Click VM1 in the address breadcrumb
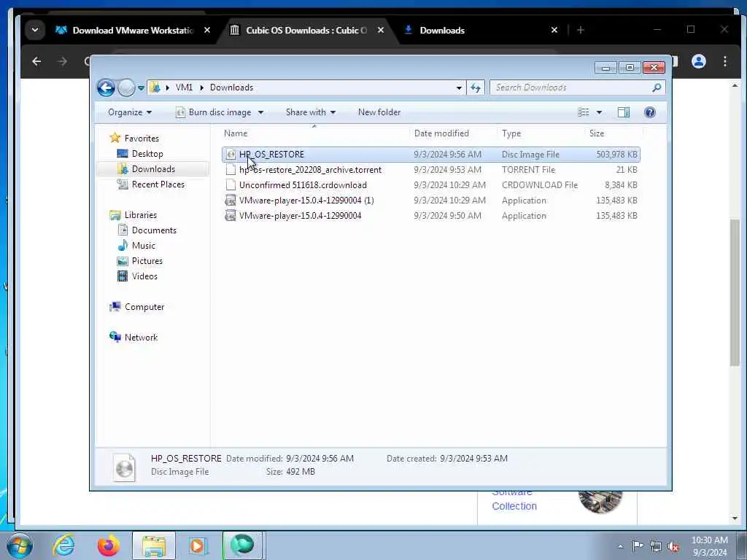 tap(184, 87)
